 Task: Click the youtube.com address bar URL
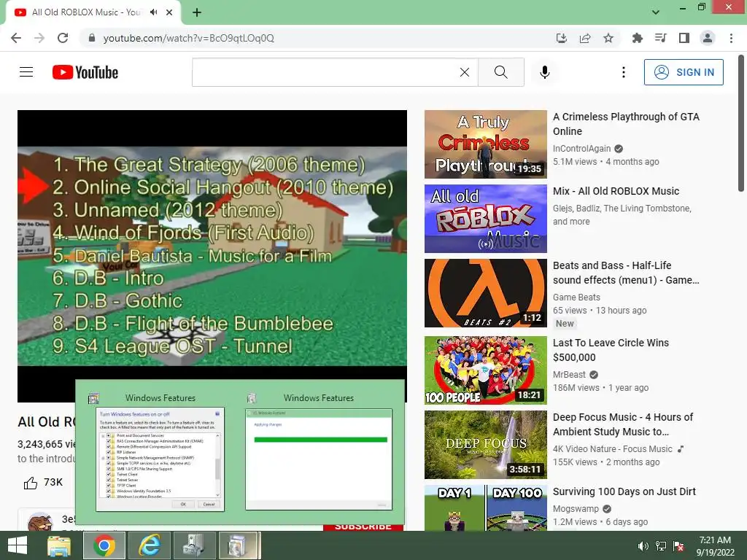(189, 38)
